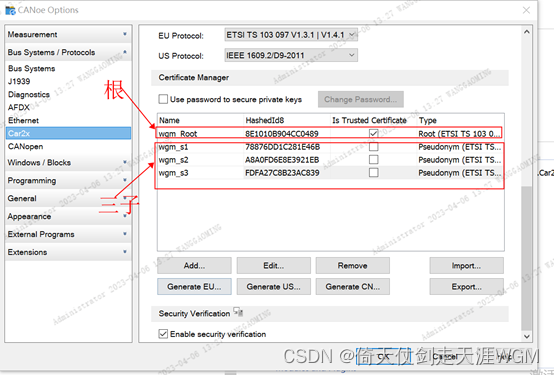
Task: Click the scroll down arrow of options pane
Action: click(526, 336)
